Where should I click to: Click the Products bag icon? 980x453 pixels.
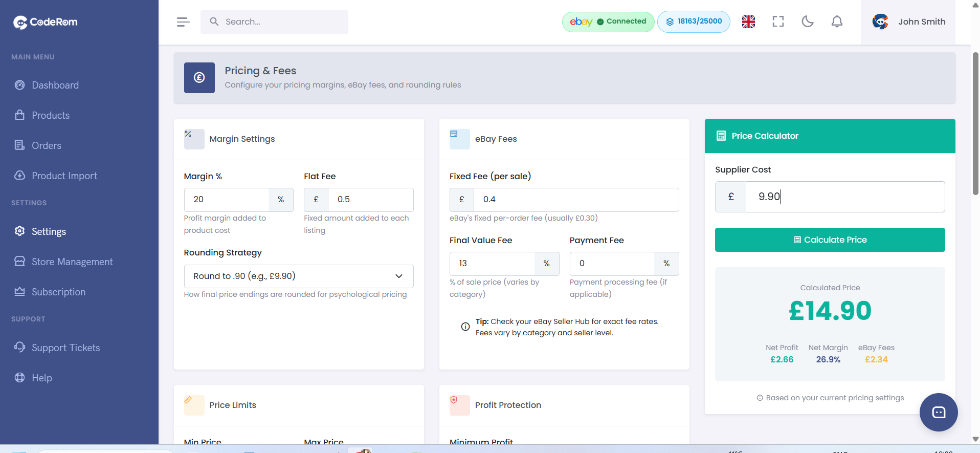point(20,115)
